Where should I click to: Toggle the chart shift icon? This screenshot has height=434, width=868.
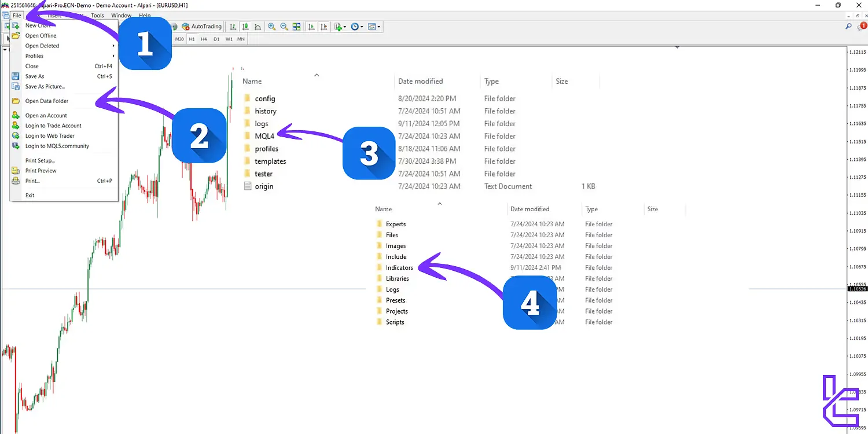pos(323,27)
